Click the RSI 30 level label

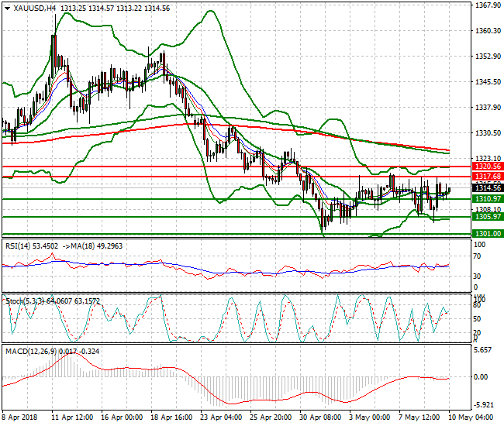(477, 276)
